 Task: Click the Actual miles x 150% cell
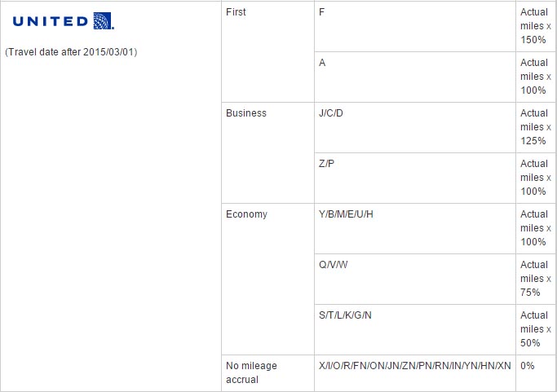coord(536,27)
